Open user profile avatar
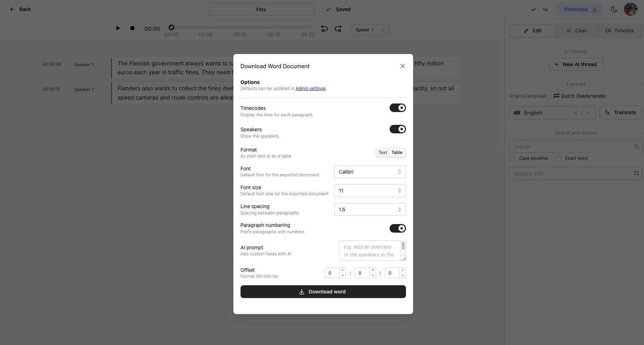 point(630,10)
